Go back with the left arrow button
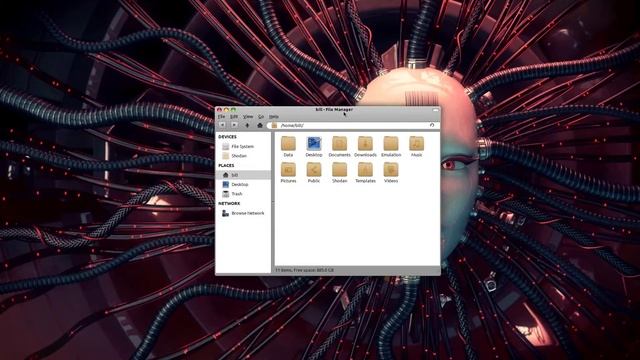Image resolution: width=640 pixels, height=360 pixels. [x=222, y=125]
